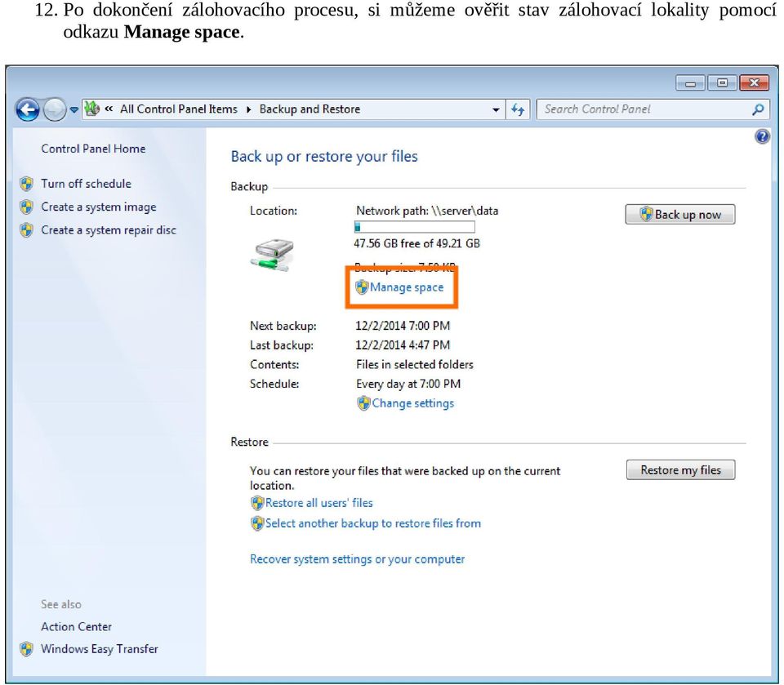Open help with the question mark icon
This screenshot has width=784, height=685.
pos(762,136)
